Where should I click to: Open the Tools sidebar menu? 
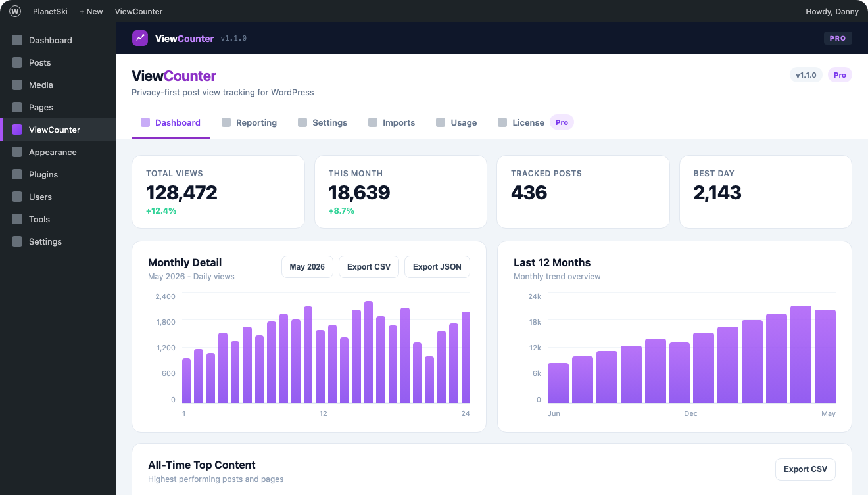[58, 219]
